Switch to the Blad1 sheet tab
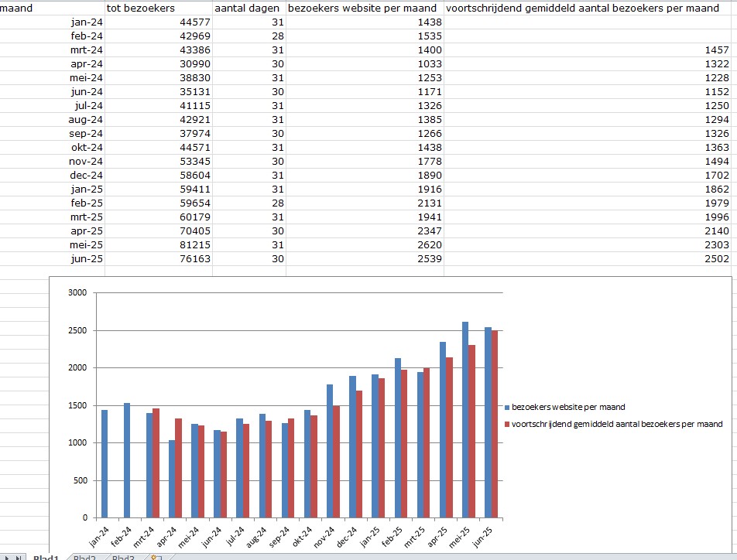 [46, 557]
